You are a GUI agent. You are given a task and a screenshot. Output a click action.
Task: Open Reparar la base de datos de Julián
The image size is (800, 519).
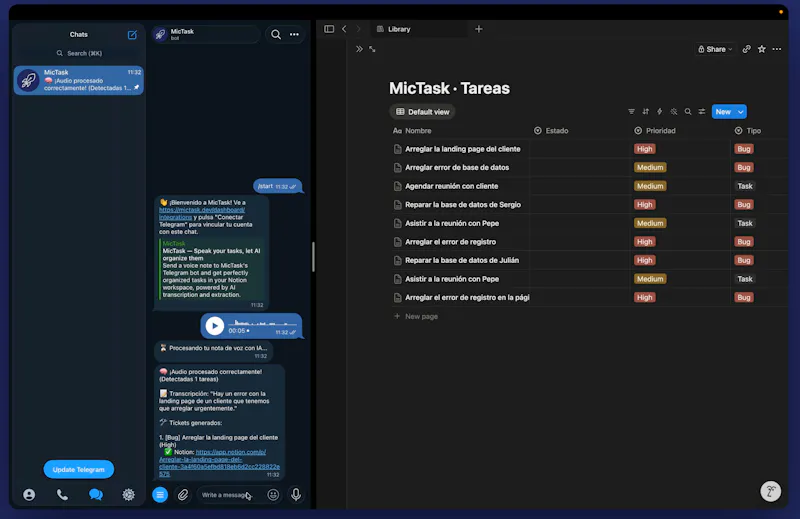pyautogui.click(x=462, y=260)
